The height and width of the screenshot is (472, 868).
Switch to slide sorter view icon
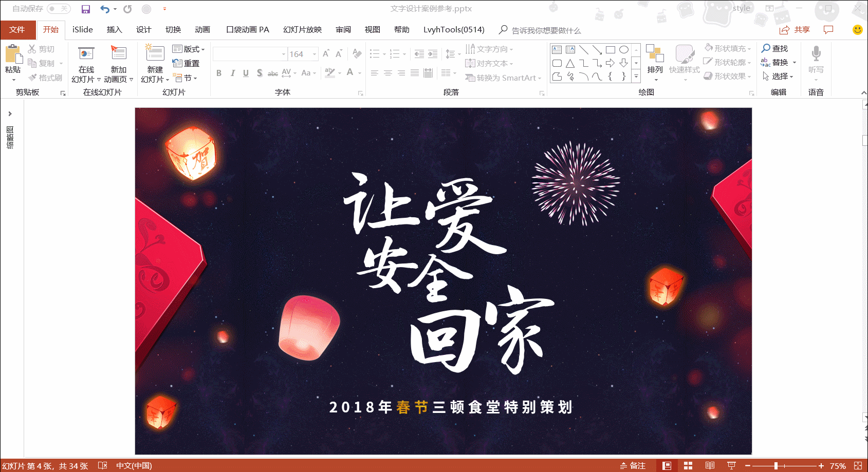(688, 466)
